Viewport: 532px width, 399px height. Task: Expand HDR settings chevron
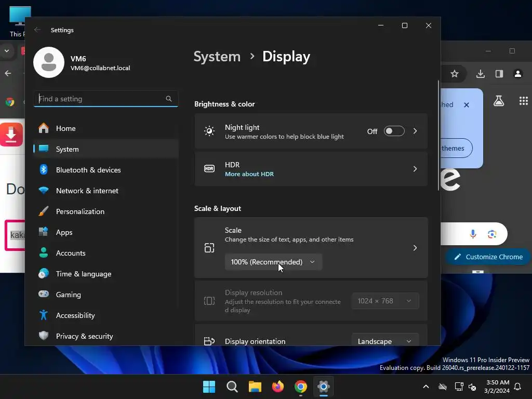click(415, 169)
